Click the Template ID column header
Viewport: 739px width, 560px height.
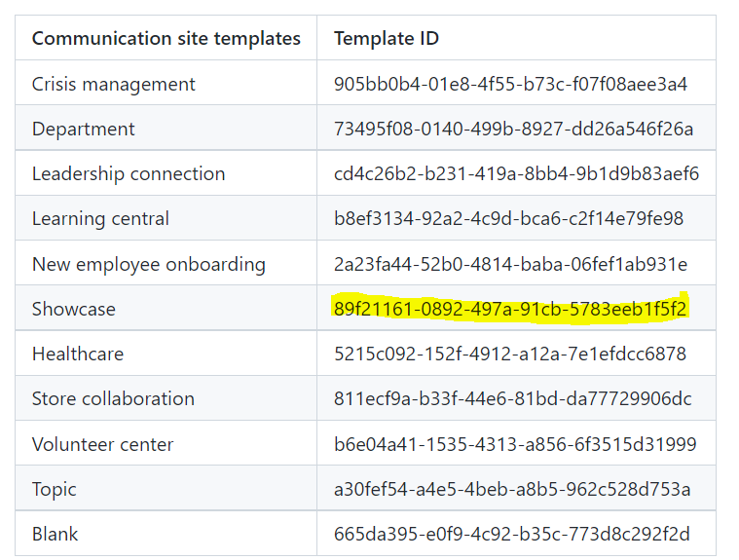[x=387, y=38]
